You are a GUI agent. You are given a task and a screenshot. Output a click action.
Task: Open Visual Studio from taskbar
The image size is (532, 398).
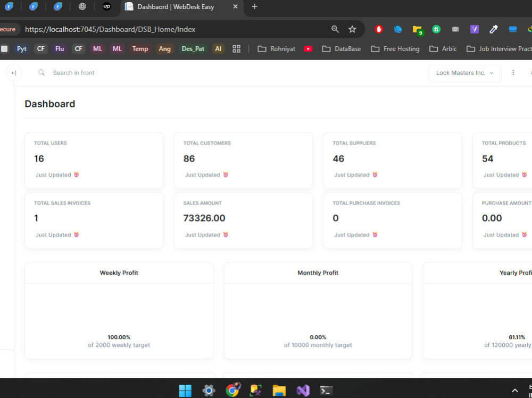pyautogui.click(x=303, y=390)
